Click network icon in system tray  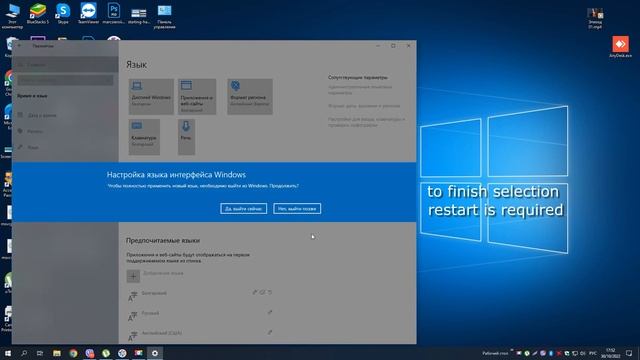575,353
